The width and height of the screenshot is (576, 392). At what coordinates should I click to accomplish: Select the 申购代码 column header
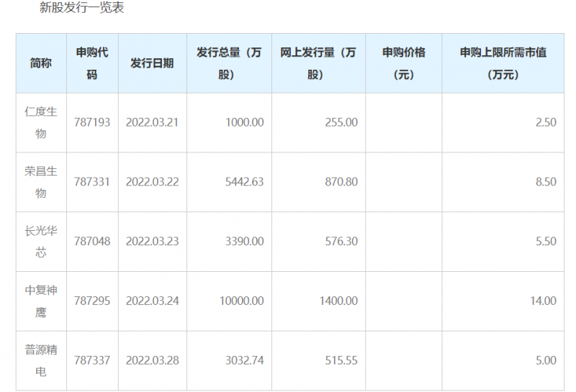(92, 63)
